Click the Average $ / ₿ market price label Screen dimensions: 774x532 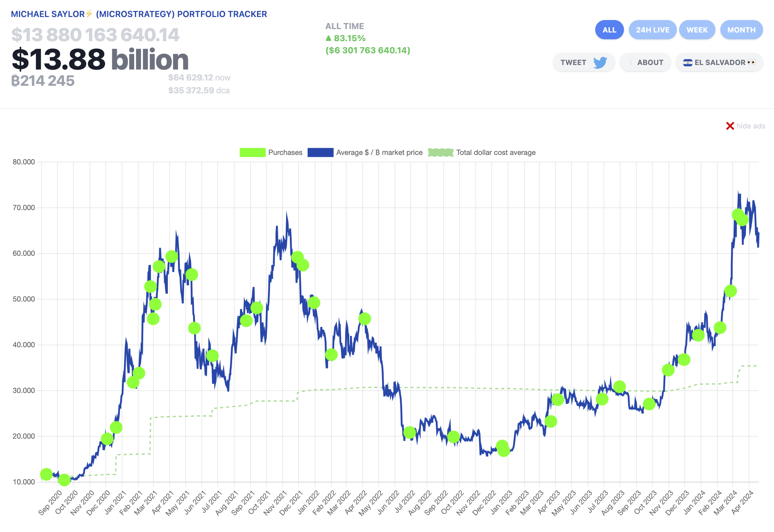[x=379, y=152]
